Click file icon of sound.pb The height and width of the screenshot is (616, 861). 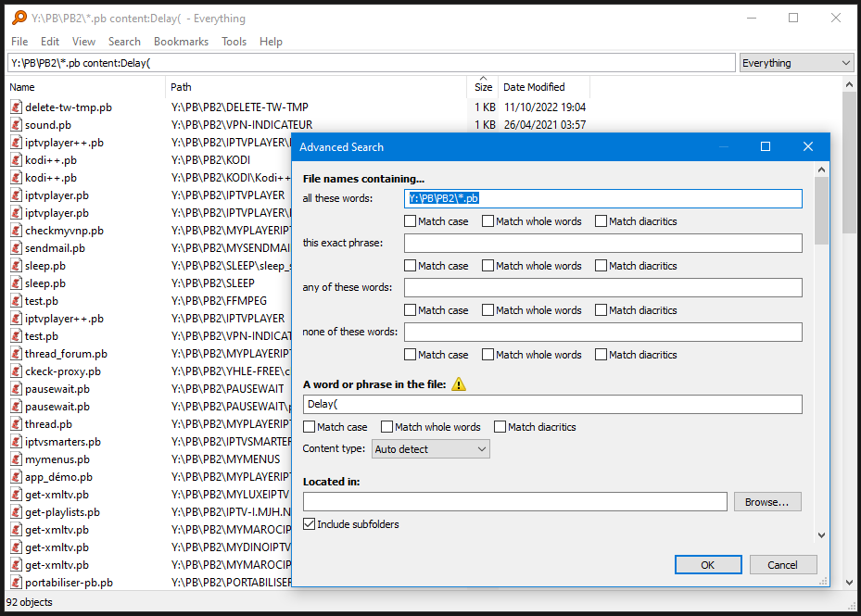pyautogui.click(x=17, y=125)
